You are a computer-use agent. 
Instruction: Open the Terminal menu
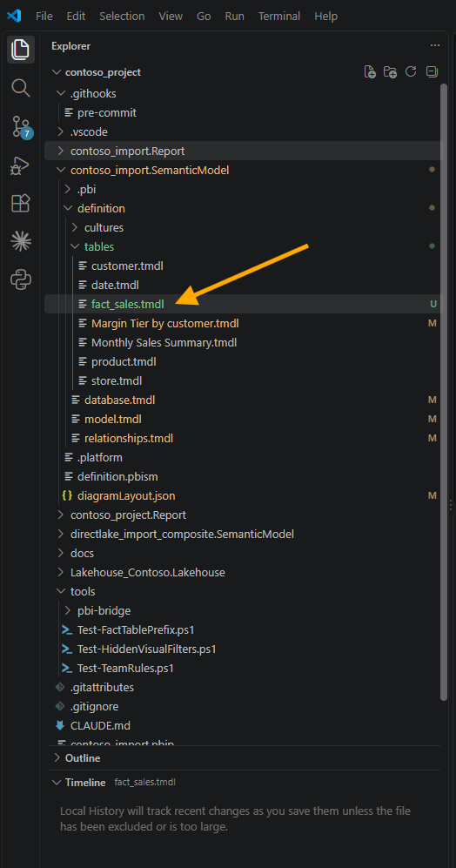[279, 16]
